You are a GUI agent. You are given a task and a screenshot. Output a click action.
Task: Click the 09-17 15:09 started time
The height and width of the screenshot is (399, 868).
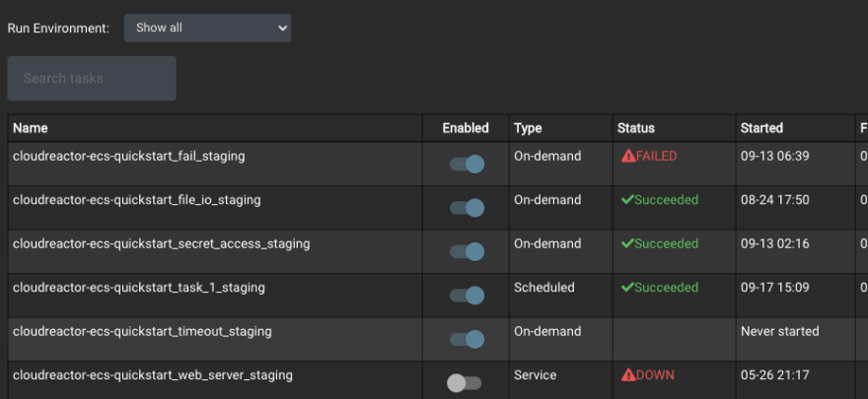point(775,288)
